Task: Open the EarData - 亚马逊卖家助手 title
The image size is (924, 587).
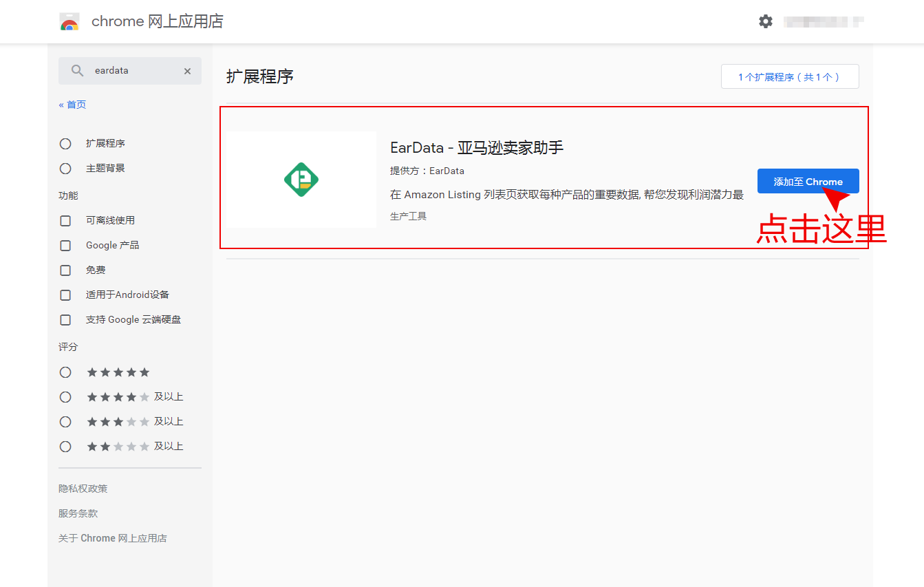Action: [x=477, y=147]
